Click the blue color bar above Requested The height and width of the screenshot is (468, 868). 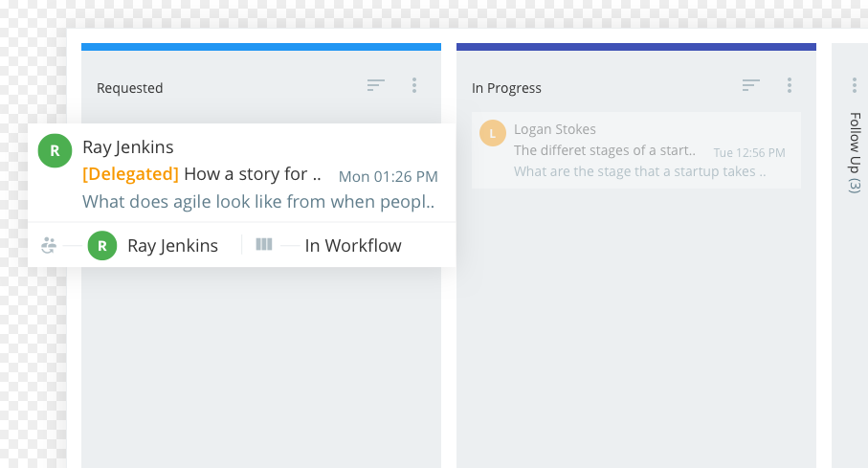(x=261, y=46)
